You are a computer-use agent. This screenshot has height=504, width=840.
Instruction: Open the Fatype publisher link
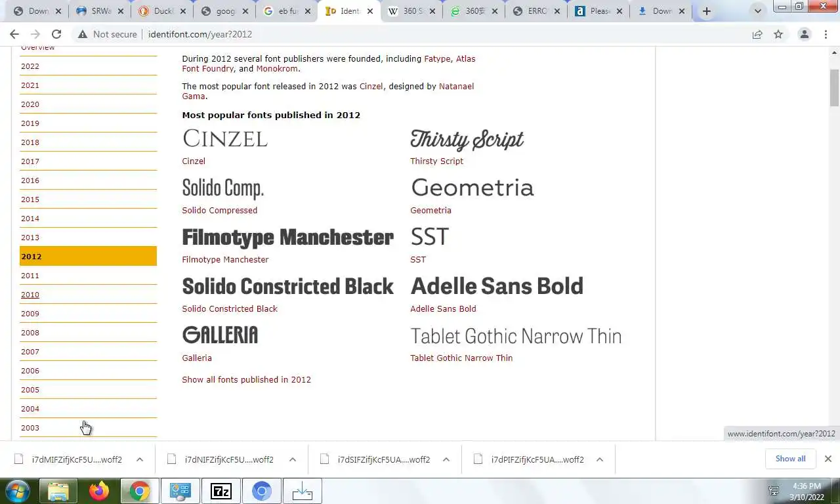437,58
